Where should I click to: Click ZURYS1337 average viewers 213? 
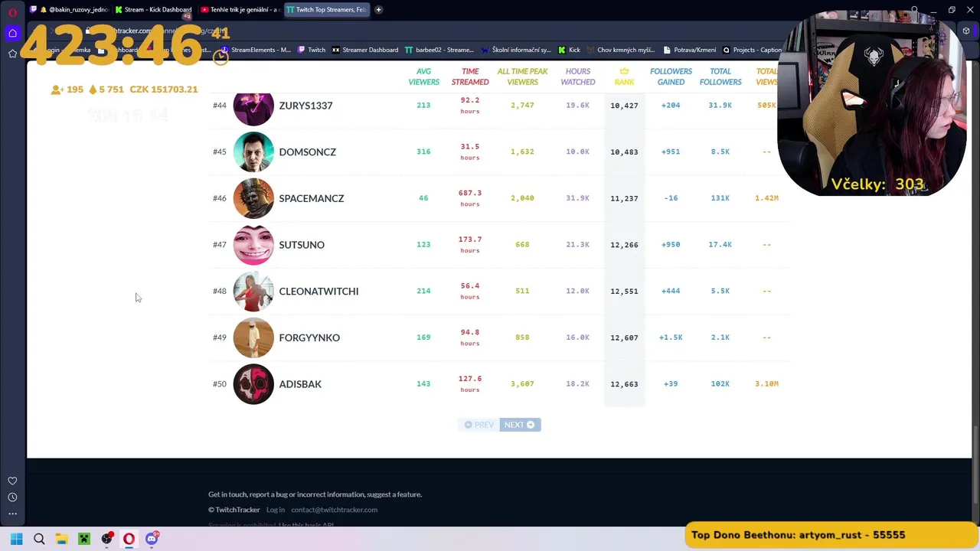(x=423, y=106)
